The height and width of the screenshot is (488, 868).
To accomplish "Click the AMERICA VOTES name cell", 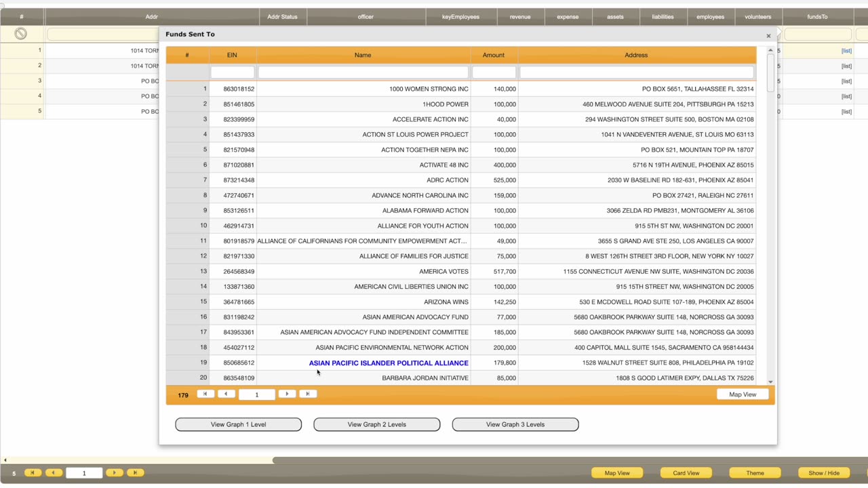I will pyautogui.click(x=363, y=272).
